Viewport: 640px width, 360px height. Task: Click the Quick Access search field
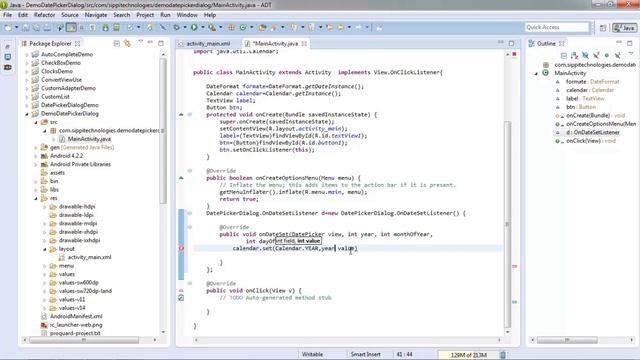pos(557,27)
